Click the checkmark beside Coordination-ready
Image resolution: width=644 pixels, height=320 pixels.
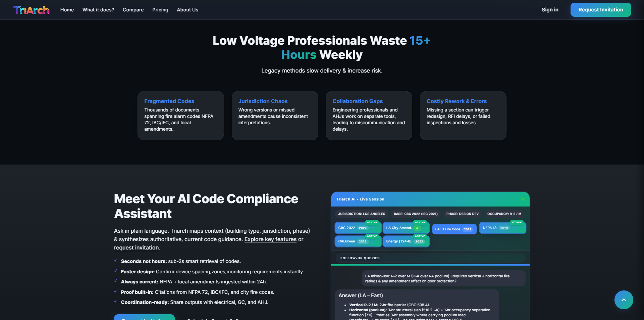(x=115, y=302)
